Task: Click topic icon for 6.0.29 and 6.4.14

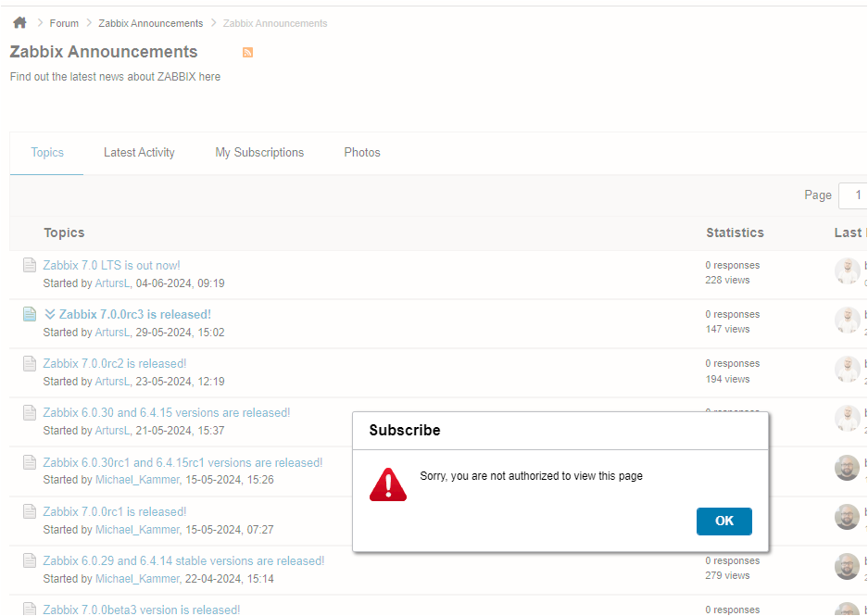Action: coord(30,560)
